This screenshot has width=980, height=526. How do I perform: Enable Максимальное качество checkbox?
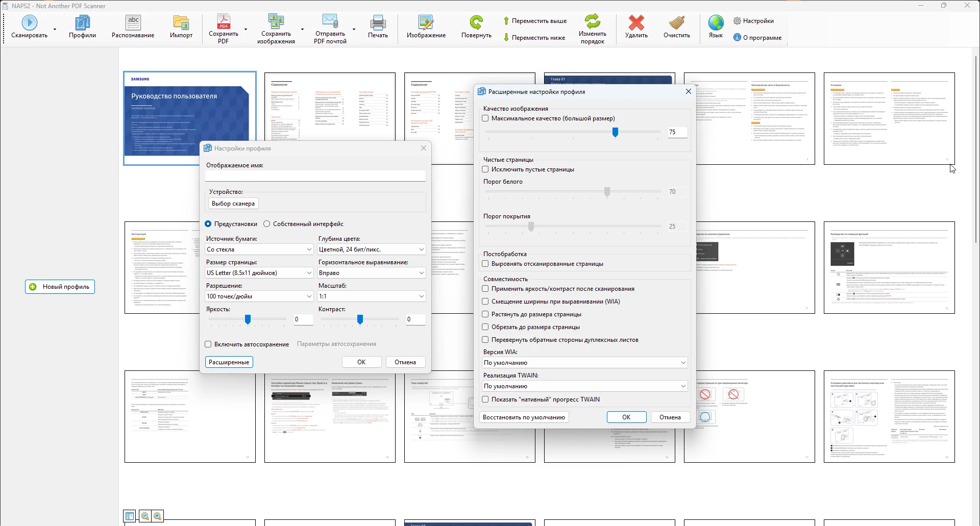(485, 118)
